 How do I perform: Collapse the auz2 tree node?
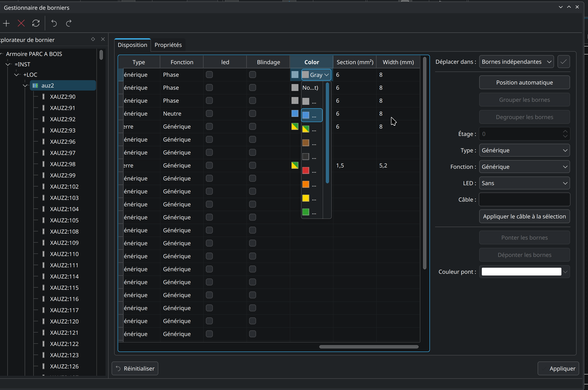point(25,86)
